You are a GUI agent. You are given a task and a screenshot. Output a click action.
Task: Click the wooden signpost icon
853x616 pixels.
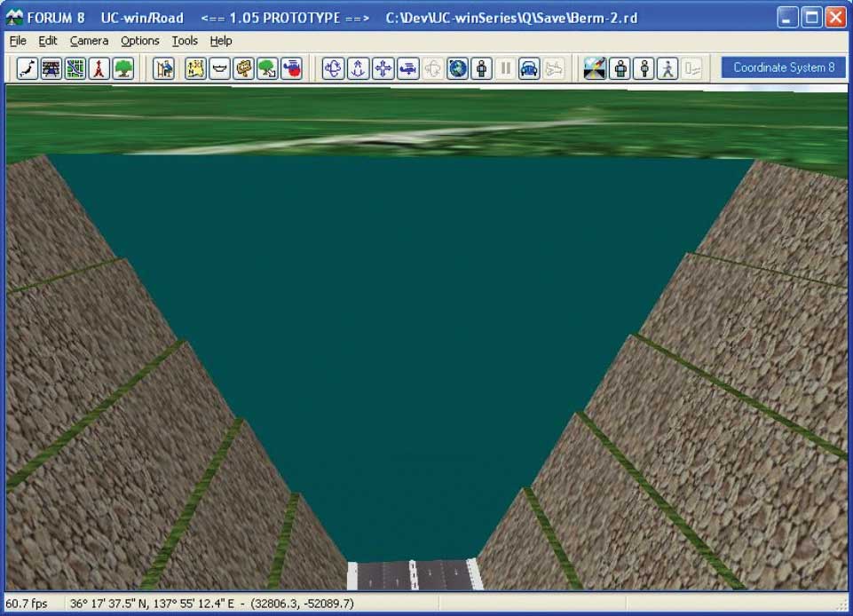click(244, 68)
